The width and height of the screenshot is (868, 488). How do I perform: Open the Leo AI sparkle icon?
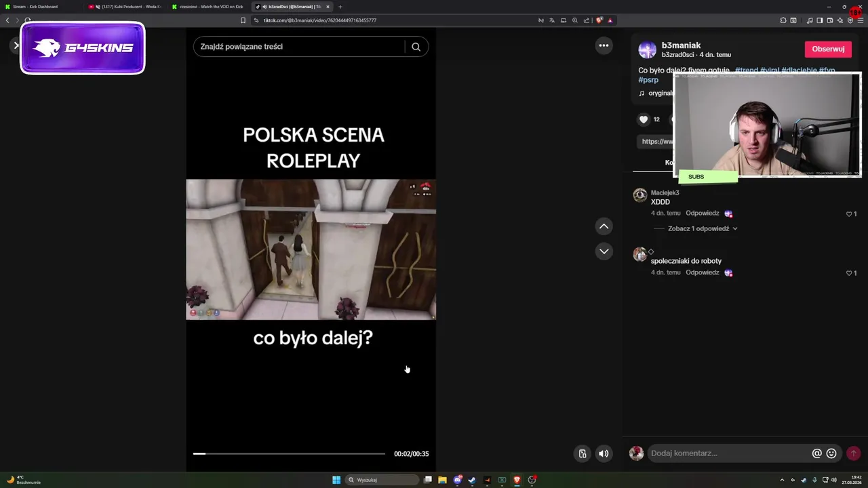[840, 20]
